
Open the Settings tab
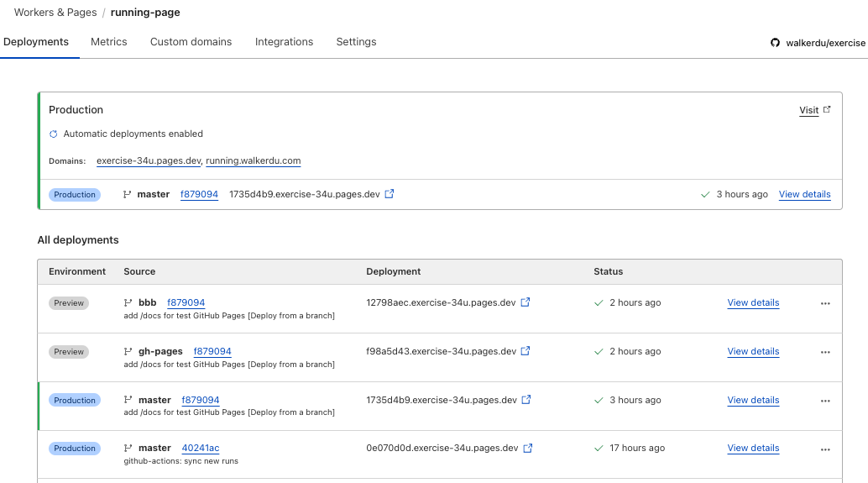(356, 42)
